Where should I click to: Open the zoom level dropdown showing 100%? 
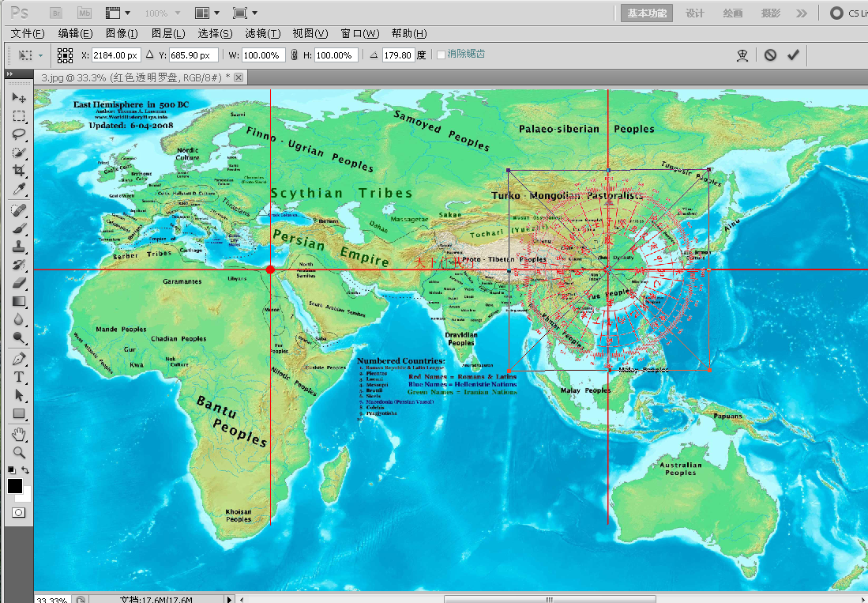pyautogui.click(x=163, y=13)
